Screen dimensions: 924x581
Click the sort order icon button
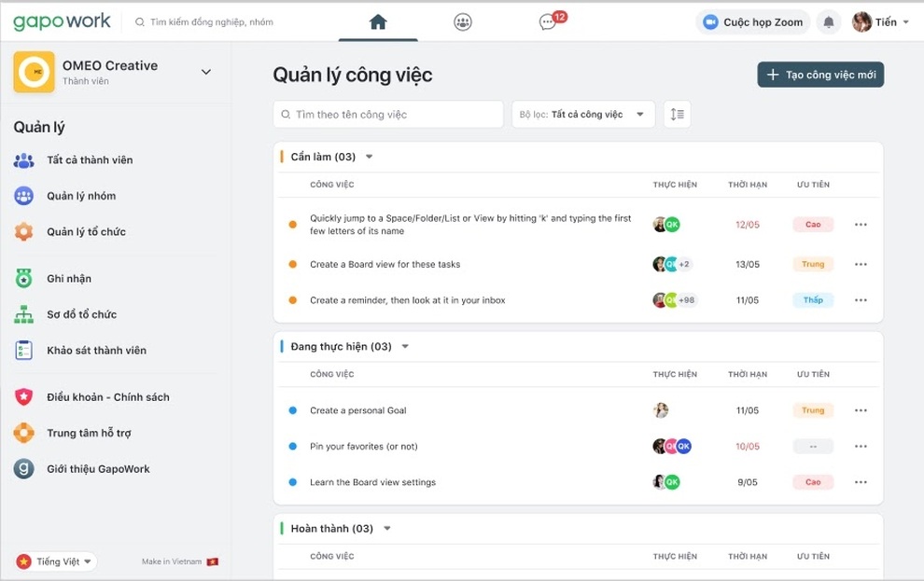[x=677, y=114]
